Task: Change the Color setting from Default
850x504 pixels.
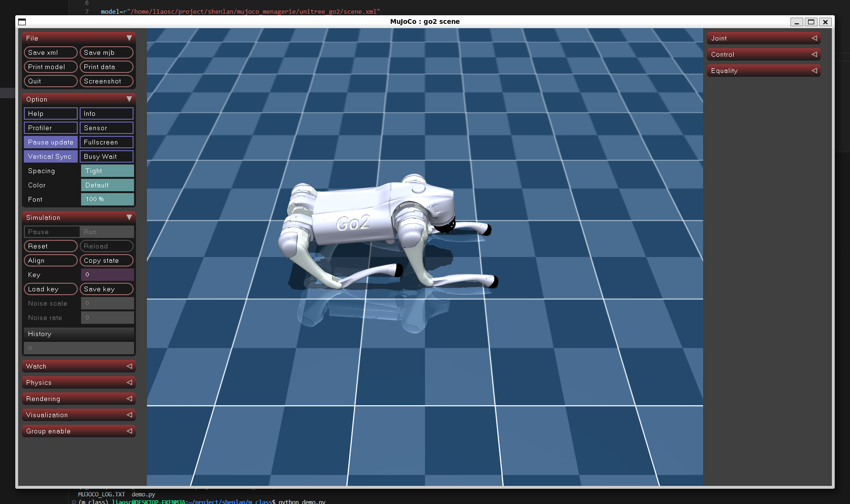Action: pyautogui.click(x=107, y=185)
